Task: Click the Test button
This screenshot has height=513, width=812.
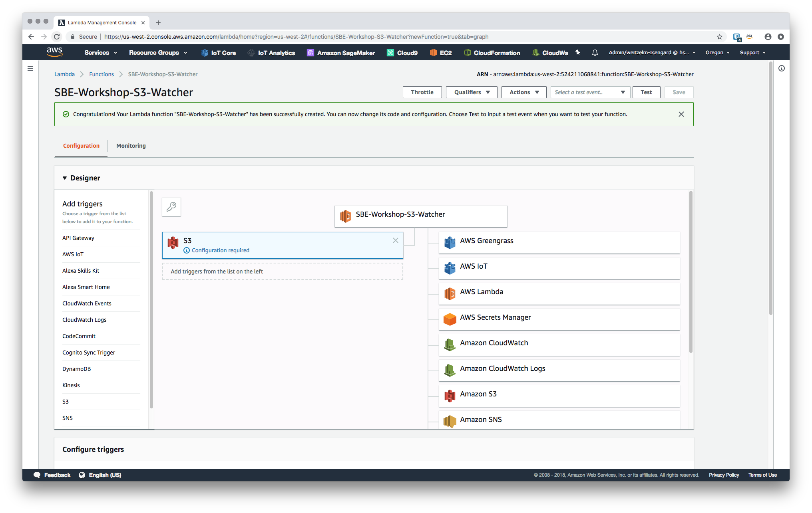Action: (646, 92)
